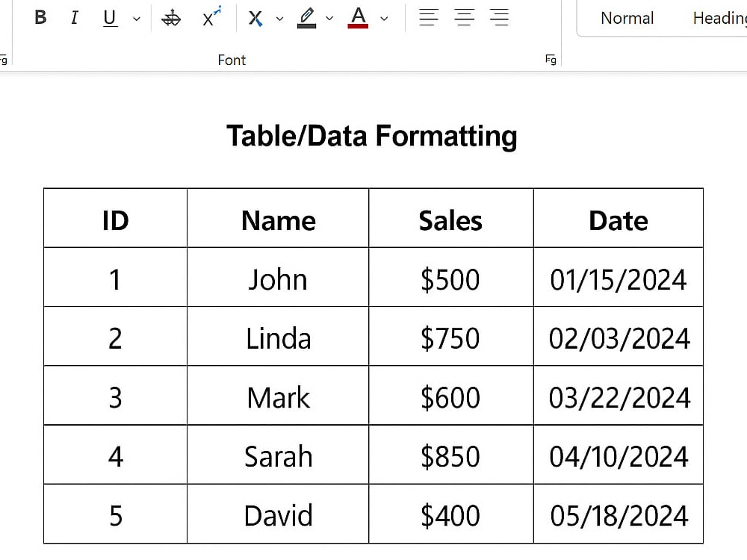This screenshot has width=747, height=560.
Task: Expand text effects dropdown arrow
Action: pos(279,19)
